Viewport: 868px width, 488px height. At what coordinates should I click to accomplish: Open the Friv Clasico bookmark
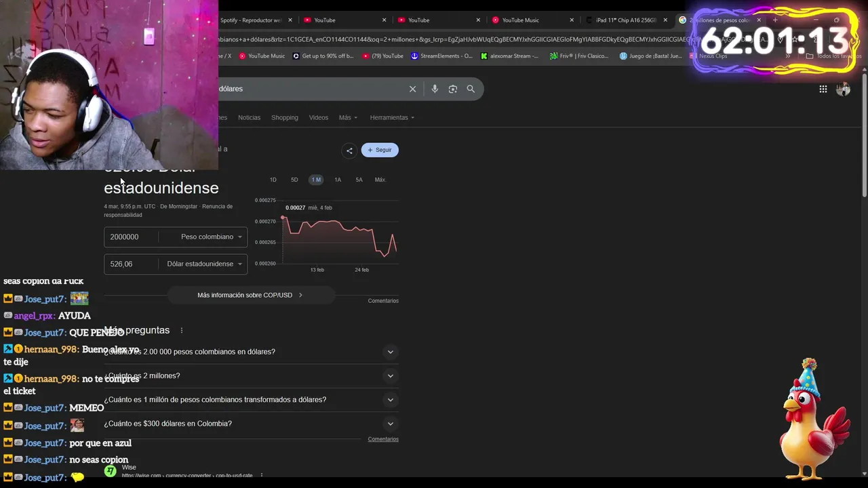[x=580, y=56]
